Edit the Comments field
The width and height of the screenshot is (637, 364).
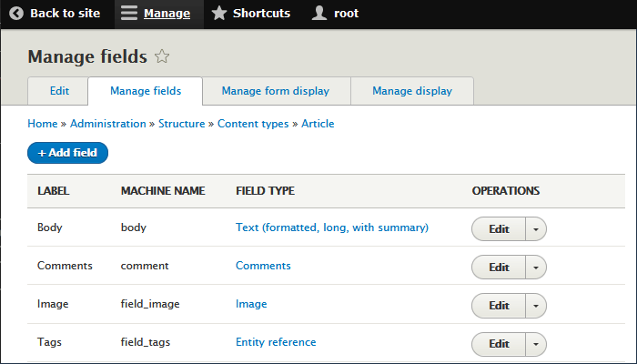[499, 268]
